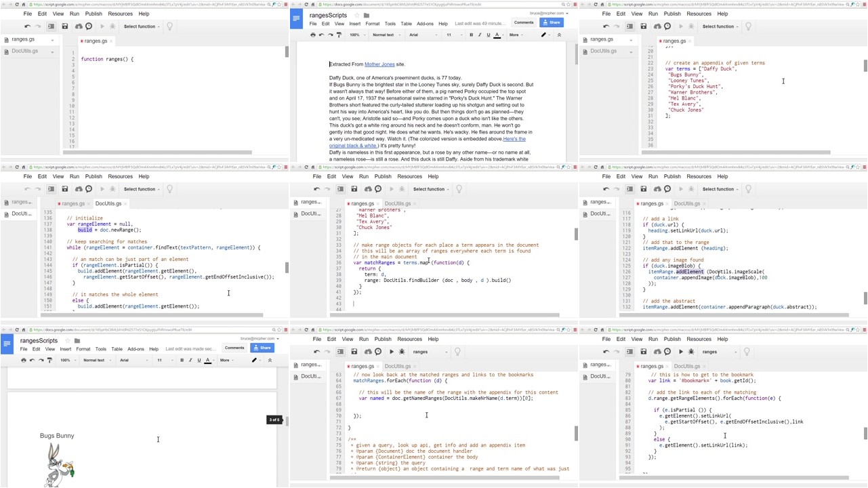Click lightbulb icon in function ranges() editor

[x=169, y=26]
